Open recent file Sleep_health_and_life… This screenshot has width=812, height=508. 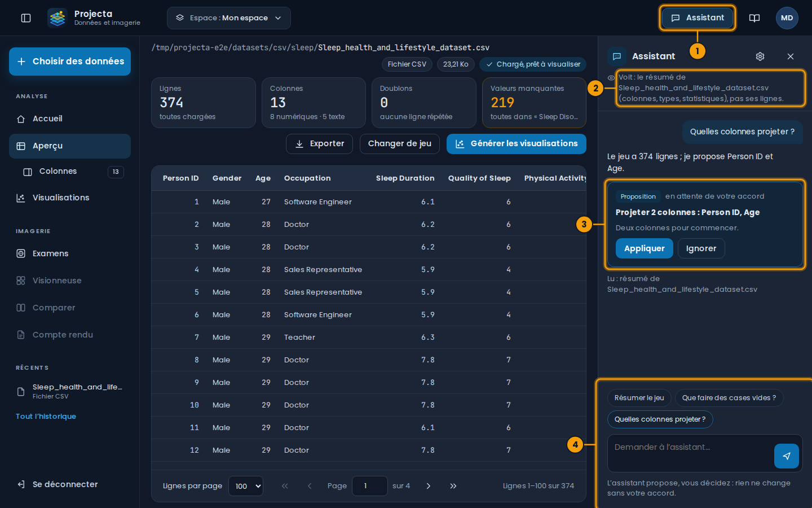pos(70,391)
